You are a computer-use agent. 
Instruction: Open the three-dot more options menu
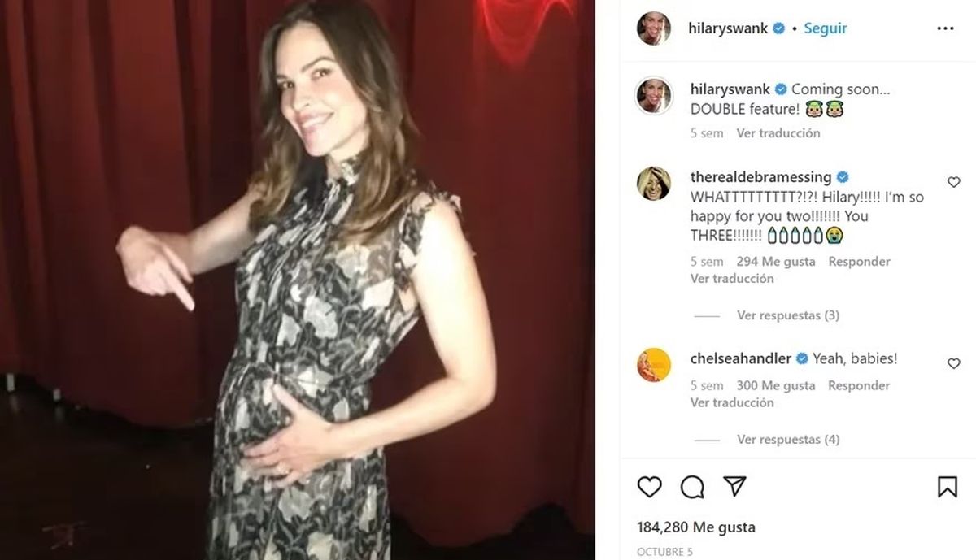[944, 28]
